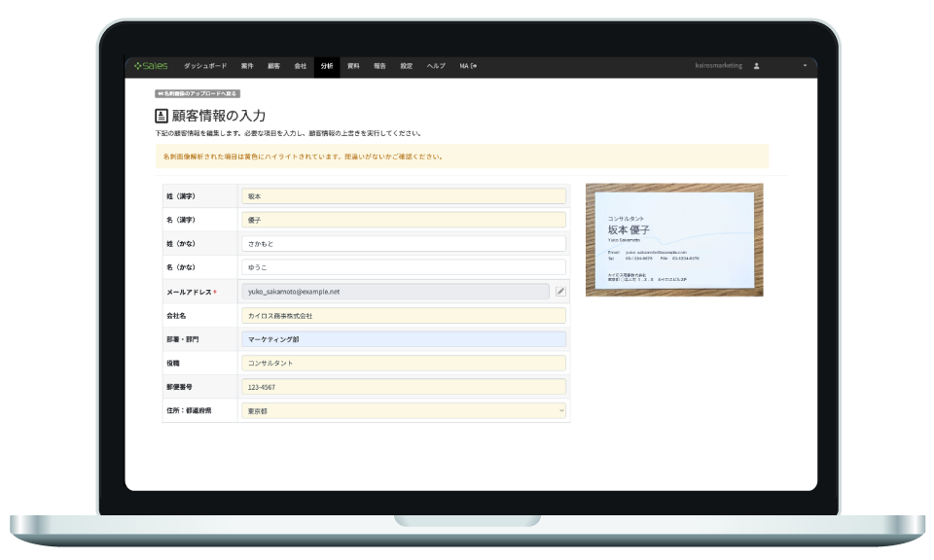Click the 会社名 field with カイロス商事株式会社

pos(403,316)
